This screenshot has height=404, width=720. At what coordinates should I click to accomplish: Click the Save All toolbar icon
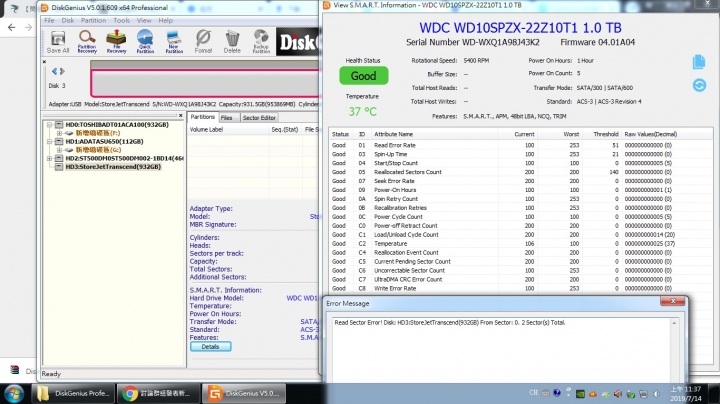[x=58, y=42]
